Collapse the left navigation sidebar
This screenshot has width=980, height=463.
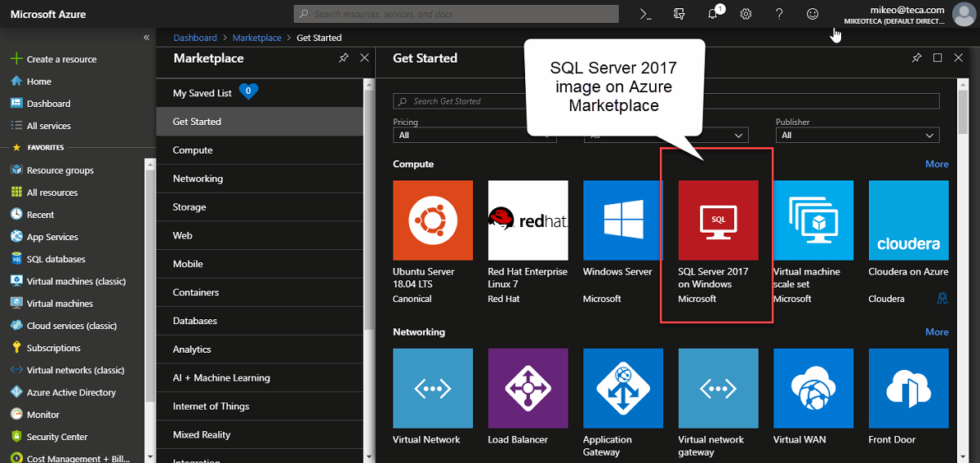coord(146,38)
